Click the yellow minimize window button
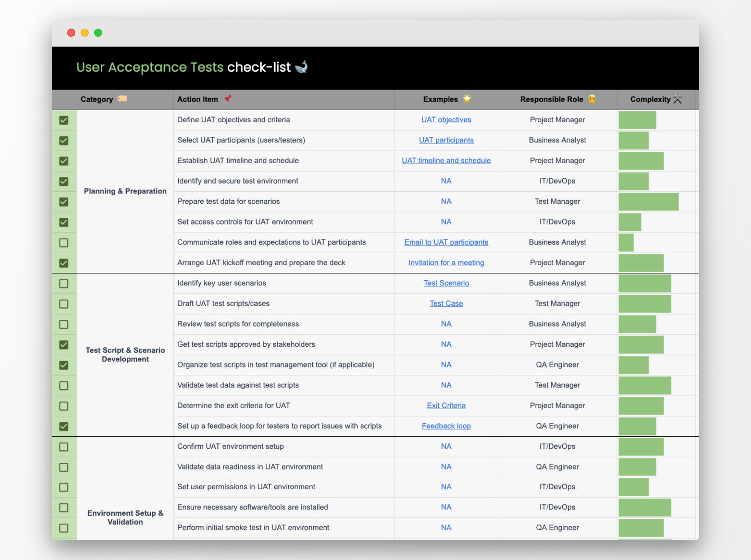The height and width of the screenshot is (560, 751). tap(85, 33)
